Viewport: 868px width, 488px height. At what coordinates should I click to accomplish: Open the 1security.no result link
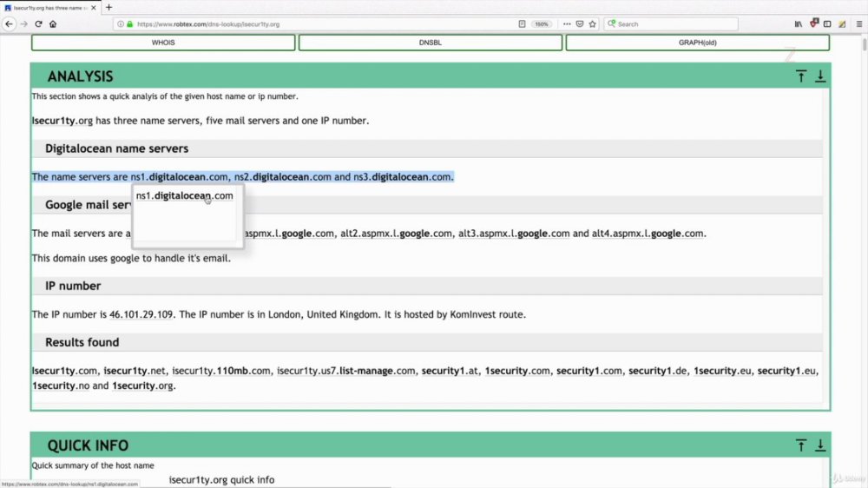61,386
